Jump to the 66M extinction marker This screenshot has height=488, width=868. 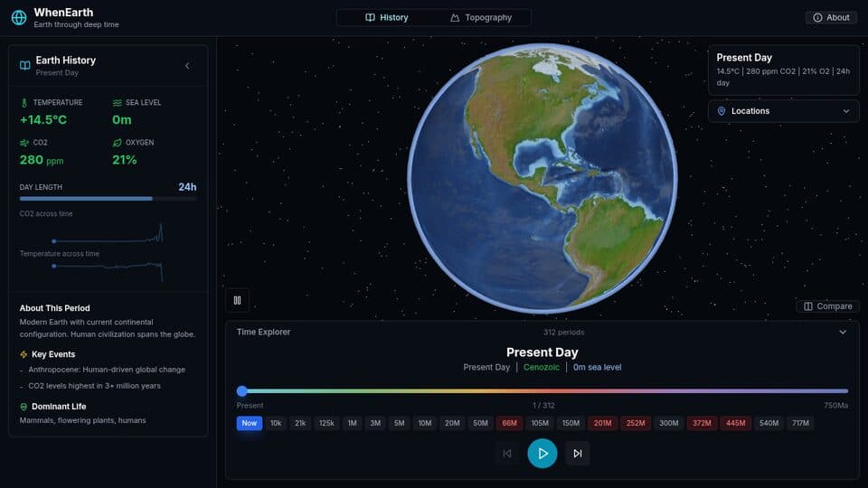click(509, 423)
